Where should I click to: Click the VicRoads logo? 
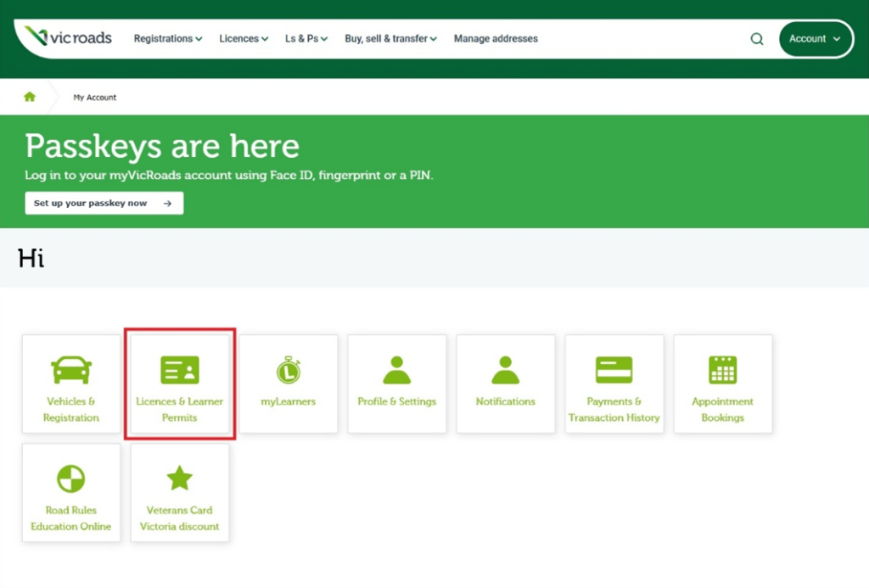click(x=65, y=36)
